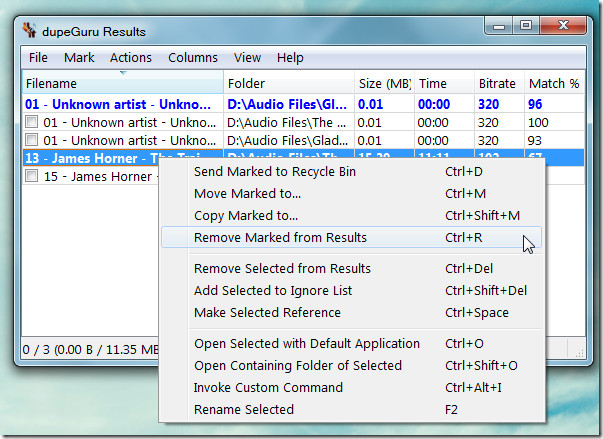Choose Remove Selected from Results
Screen dimensions: 603x439
click(x=351, y=268)
